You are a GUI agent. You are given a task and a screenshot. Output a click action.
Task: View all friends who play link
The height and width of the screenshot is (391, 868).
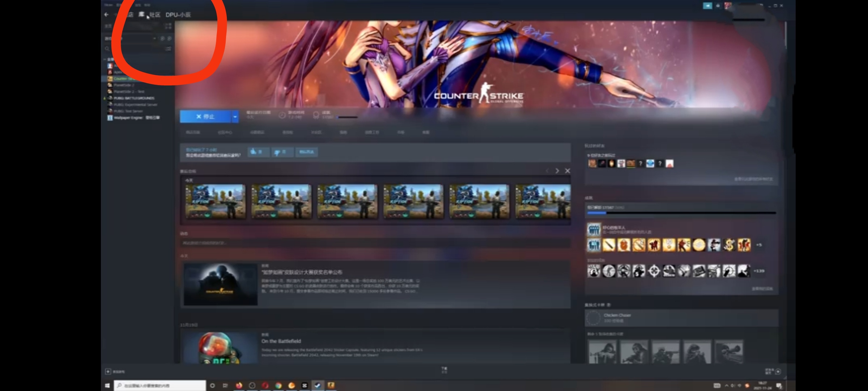pyautogui.click(x=753, y=179)
